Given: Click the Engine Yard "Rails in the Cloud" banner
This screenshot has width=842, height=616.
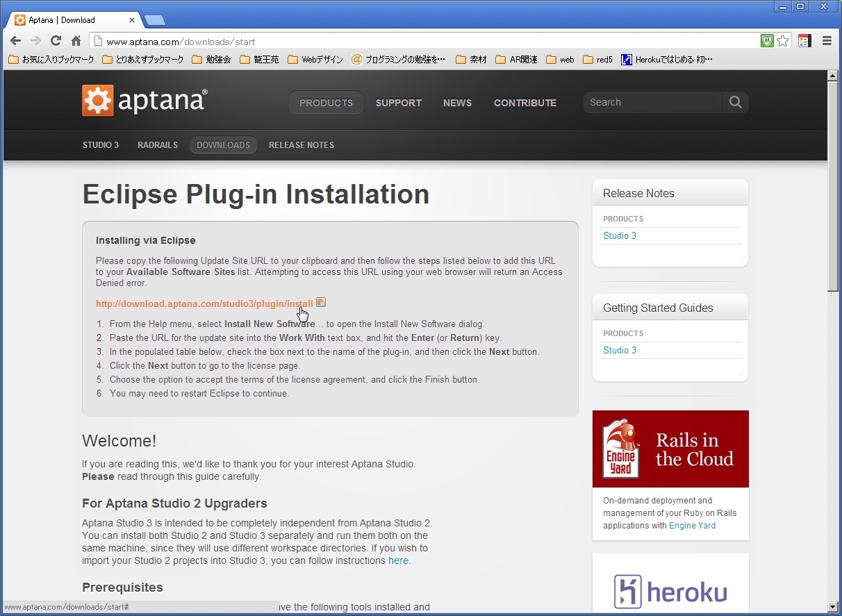Looking at the screenshot, I should click(670, 449).
